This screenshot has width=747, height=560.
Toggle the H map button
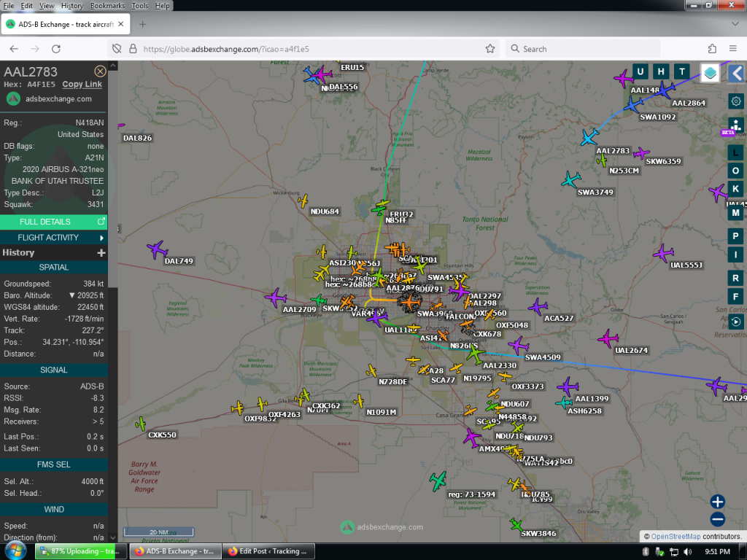[x=661, y=71]
